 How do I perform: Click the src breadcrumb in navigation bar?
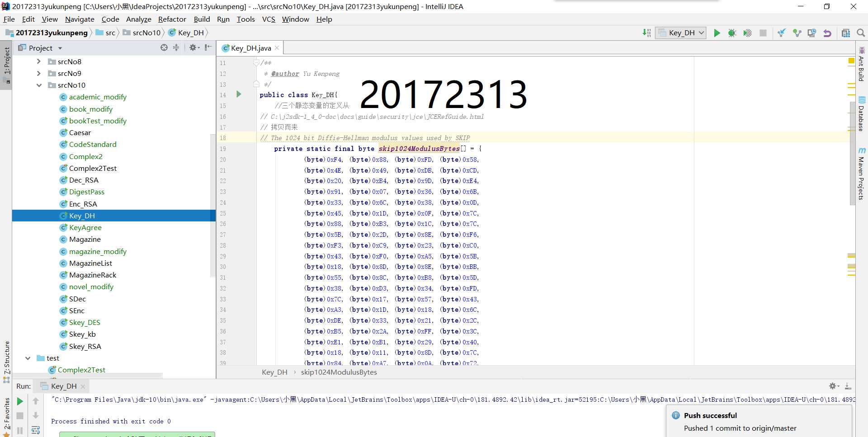pos(106,33)
